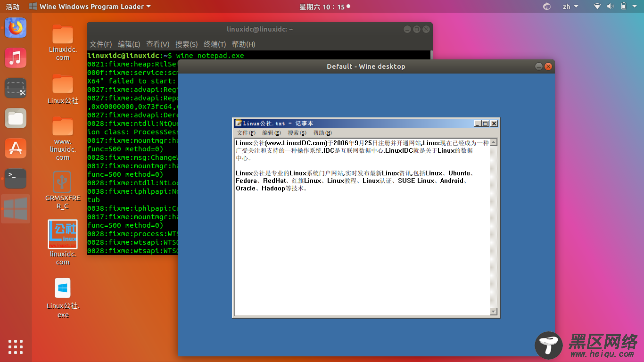This screenshot has height=362, width=644.
Task: Minimize the Wine desktop window
Action: pos(539,66)
